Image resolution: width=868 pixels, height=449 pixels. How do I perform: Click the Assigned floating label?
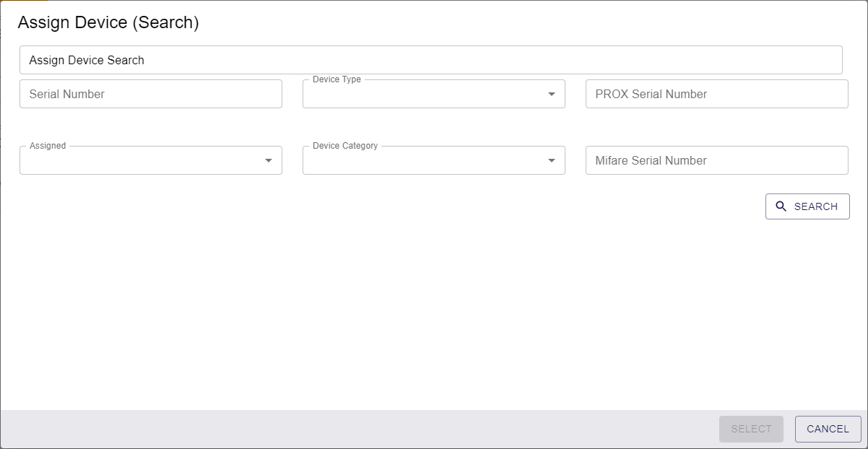point(48,146)
